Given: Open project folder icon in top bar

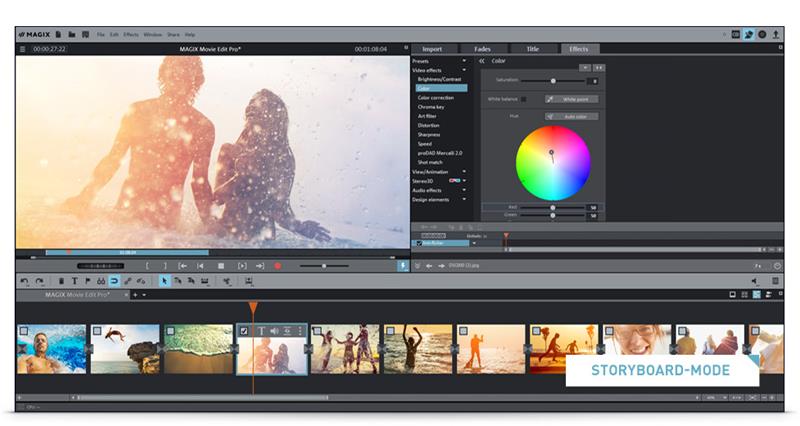Looking at the screenshot, I should [x=72, y=34].
